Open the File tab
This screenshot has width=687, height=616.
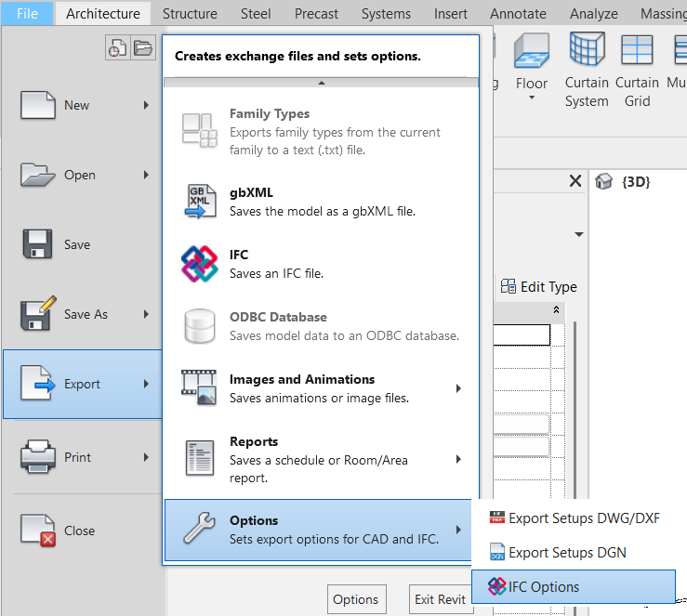point(27,14)
